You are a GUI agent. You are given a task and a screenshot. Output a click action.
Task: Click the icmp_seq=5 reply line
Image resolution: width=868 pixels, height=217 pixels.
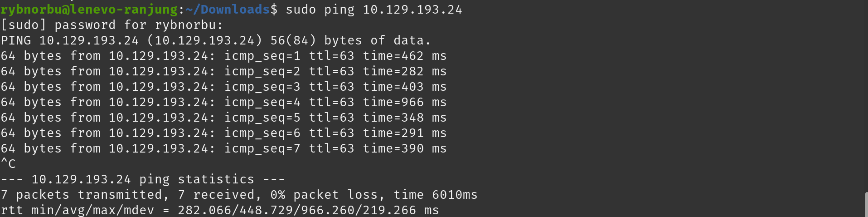tap(223, 118)
